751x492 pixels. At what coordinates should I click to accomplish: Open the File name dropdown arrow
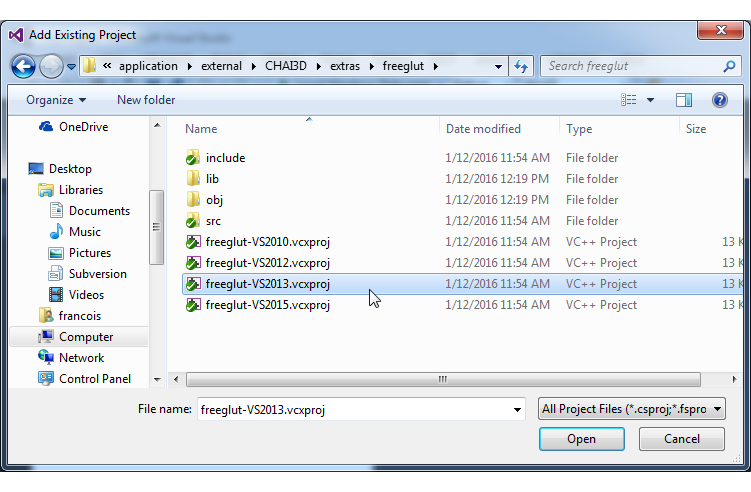coord(517,410)
